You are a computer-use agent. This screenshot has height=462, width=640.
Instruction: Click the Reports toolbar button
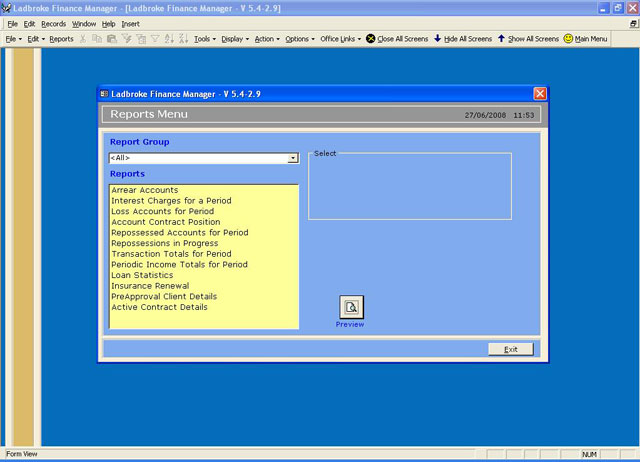pyautogui.click(x=61, y=39)
